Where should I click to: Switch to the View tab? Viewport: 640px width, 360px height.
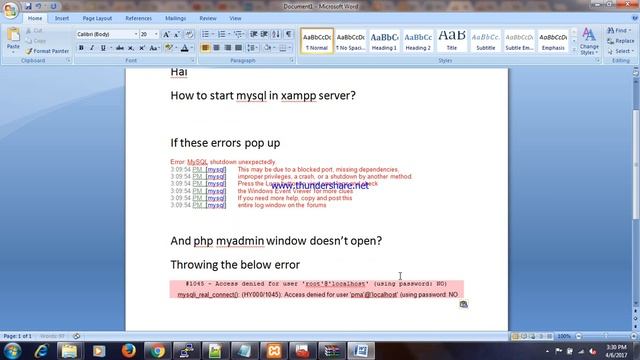[235, 18]
